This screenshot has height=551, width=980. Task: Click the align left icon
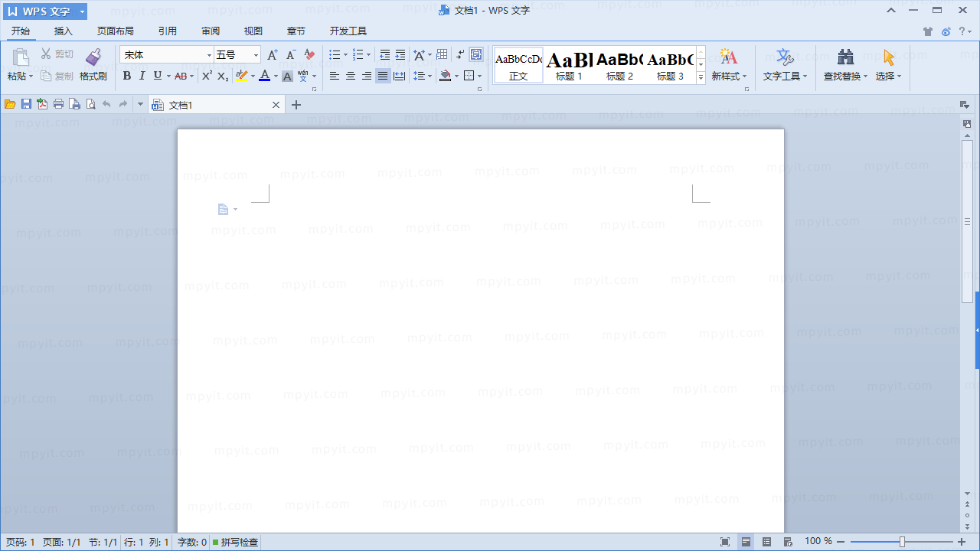click(x=335, y=76)
